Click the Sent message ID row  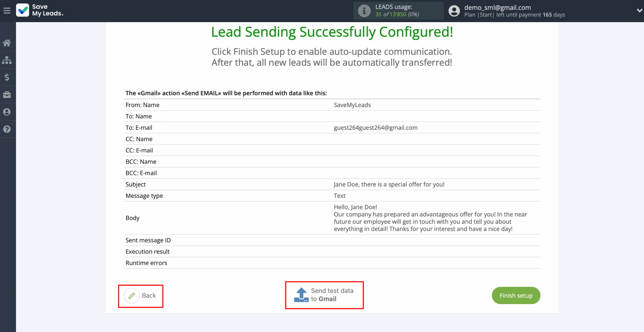click(332, 240)
